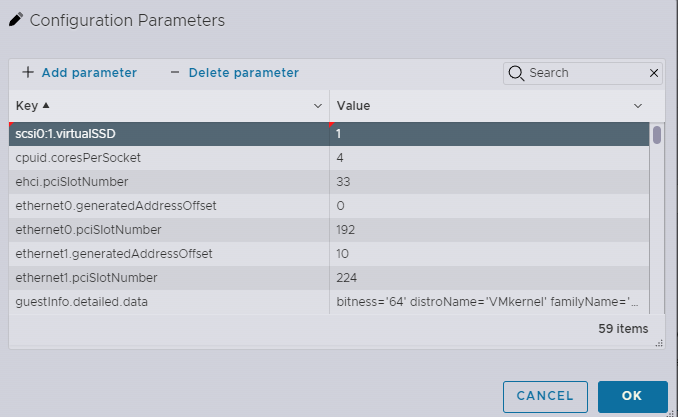Click the Key column sort arrow

tap(46, 105)
